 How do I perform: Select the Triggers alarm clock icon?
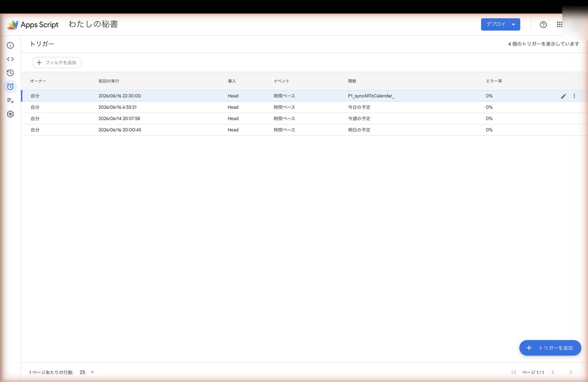(x=10, y=87)
